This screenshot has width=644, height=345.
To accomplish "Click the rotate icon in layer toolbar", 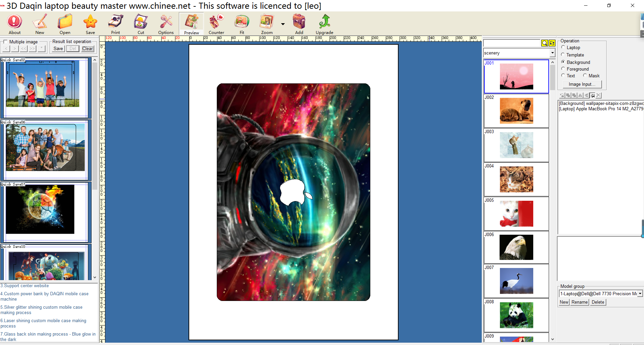I will pyautogui.click(x=562, y=95).
